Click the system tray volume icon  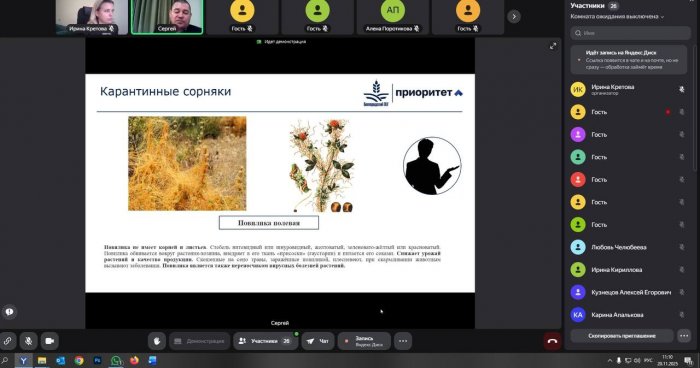coord(637,360)
